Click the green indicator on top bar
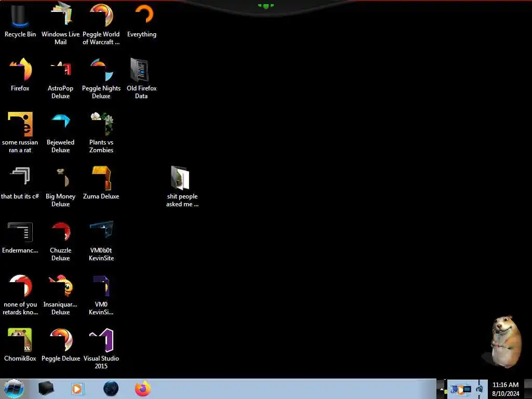The width and height of the screenshot is (532, 399). click(x=266, y=6)
